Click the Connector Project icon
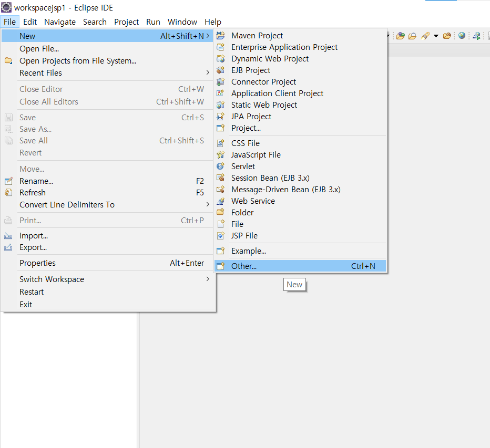This screenshot has height=448, width=490. click(x=221, y=82)
